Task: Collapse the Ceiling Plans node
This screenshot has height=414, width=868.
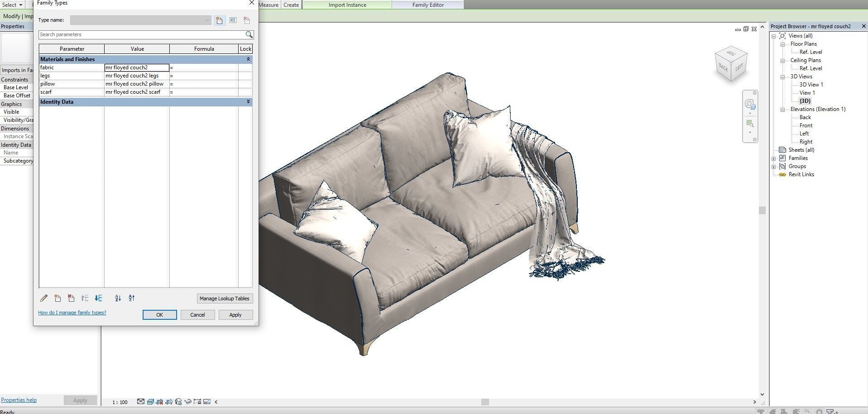Action: tap(782, 61)
